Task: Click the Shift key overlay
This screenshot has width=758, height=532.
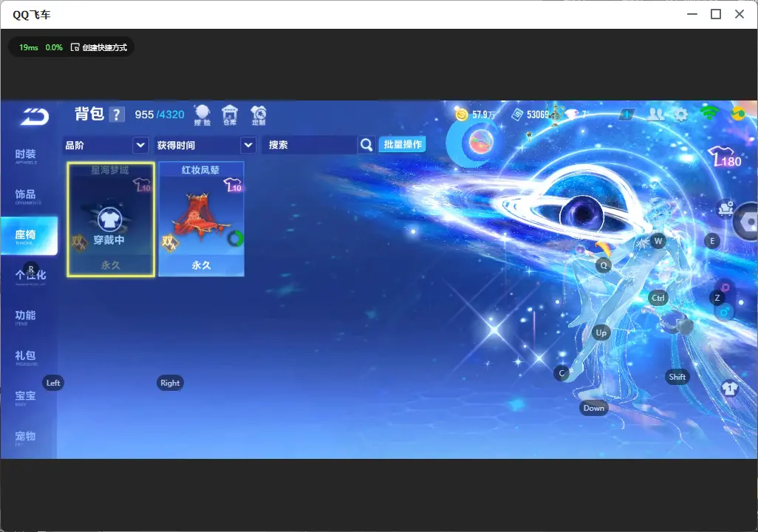Action: (677, 377)
